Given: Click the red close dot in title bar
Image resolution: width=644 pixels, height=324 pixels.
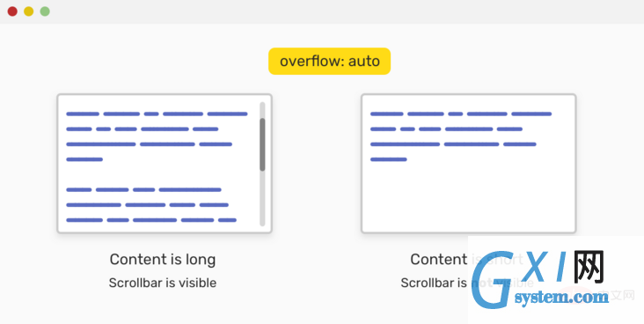Looking at the screenshot, I should click(12, 11).
